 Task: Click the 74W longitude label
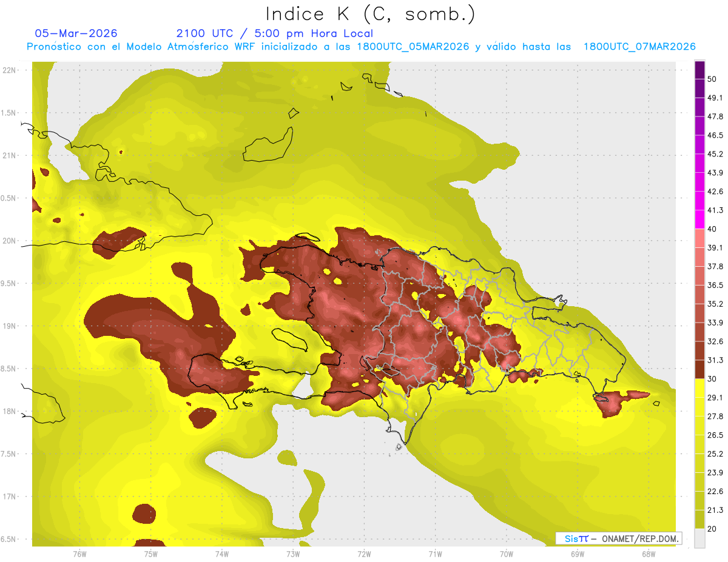[221, 554]
